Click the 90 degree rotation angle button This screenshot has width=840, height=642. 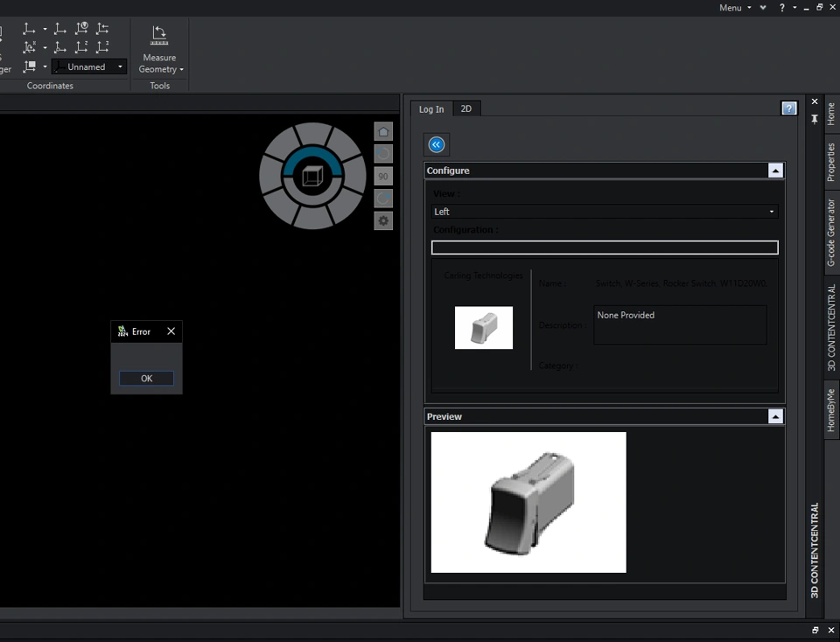tap(383, 176)
